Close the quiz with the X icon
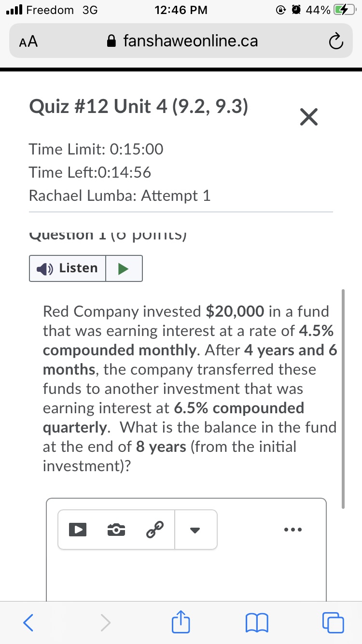 click(309, 117)
